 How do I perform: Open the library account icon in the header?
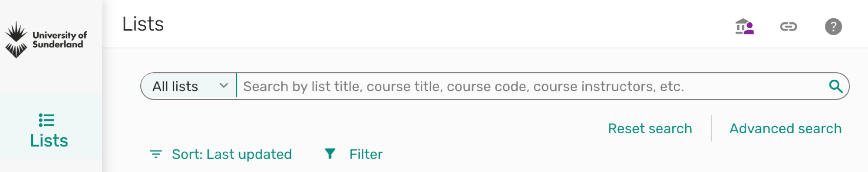pos(744,27)
